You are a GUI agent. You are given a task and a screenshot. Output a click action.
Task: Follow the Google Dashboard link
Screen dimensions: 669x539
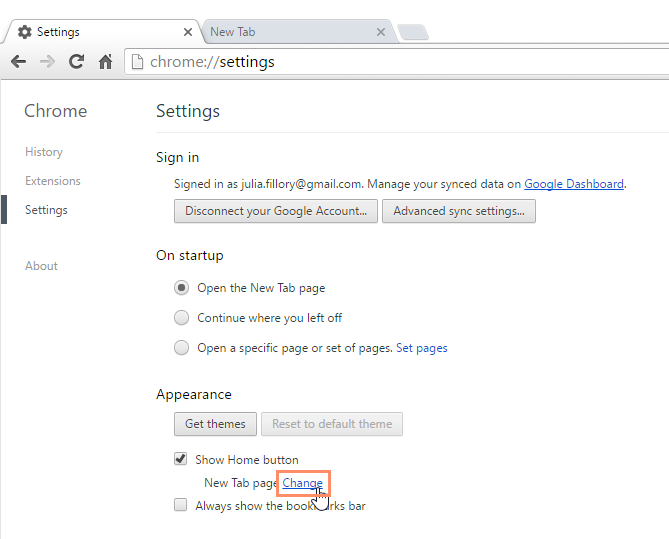[574, 184]
